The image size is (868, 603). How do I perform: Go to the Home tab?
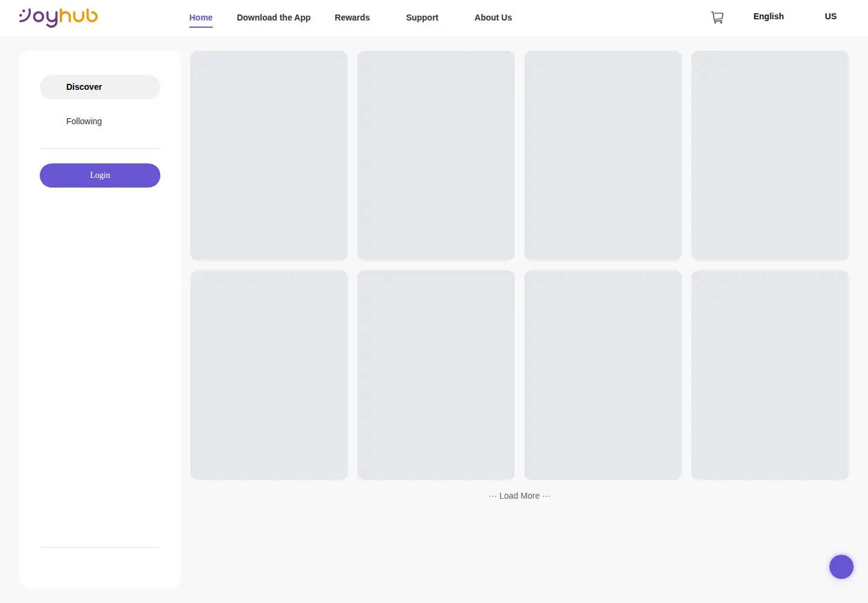(x=201, y=17)
